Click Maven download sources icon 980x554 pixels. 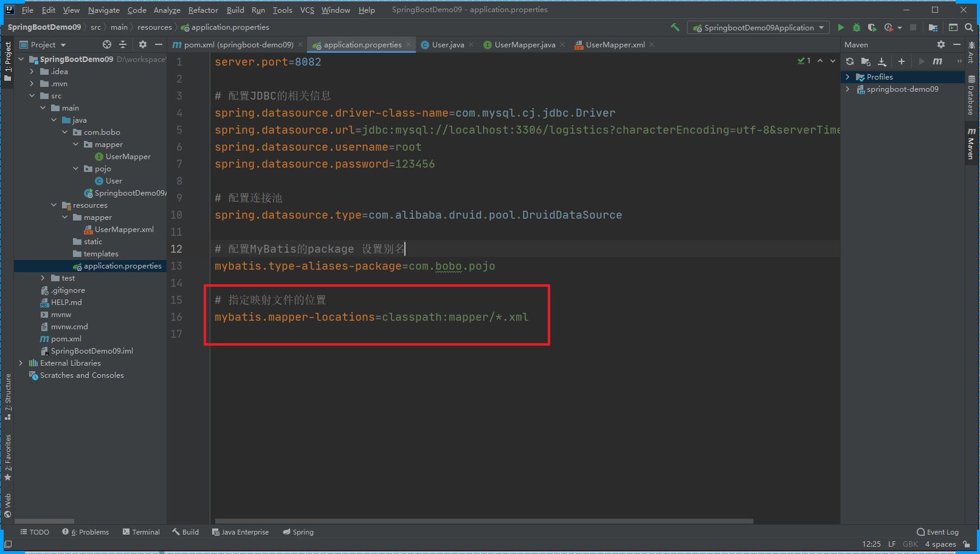click(x=882, y=61)
